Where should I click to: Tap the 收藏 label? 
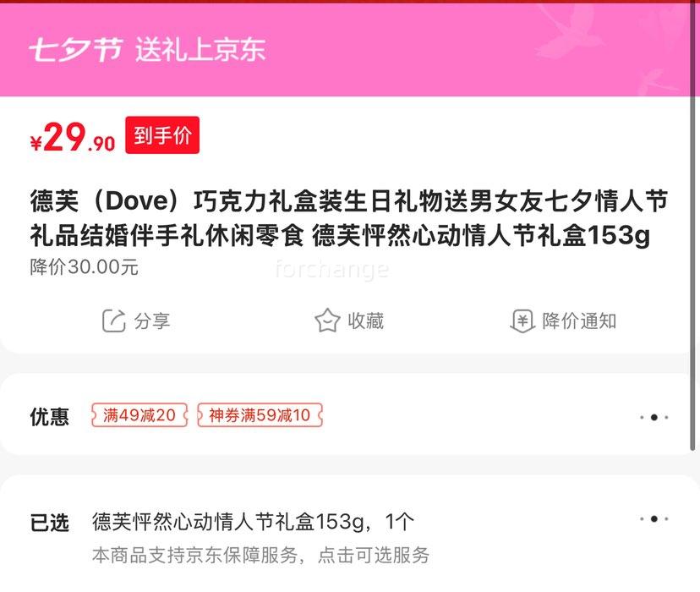pos(365,321)
